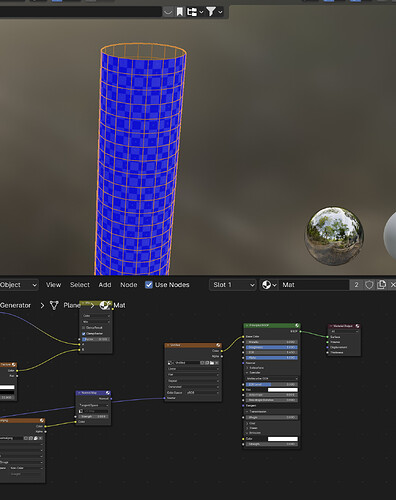Click the Mat breadcrumb label
Viewport: 396px width, 500px height.
(x=119, y=305)
